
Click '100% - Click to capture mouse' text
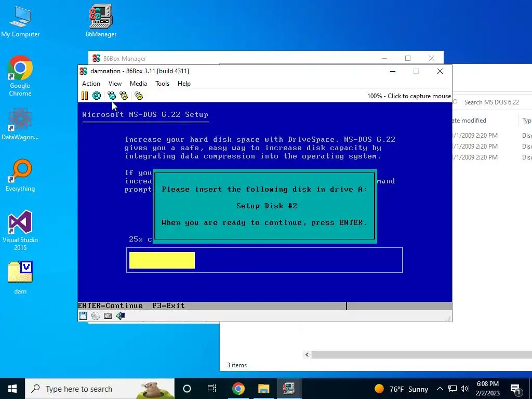coord(409,96)
